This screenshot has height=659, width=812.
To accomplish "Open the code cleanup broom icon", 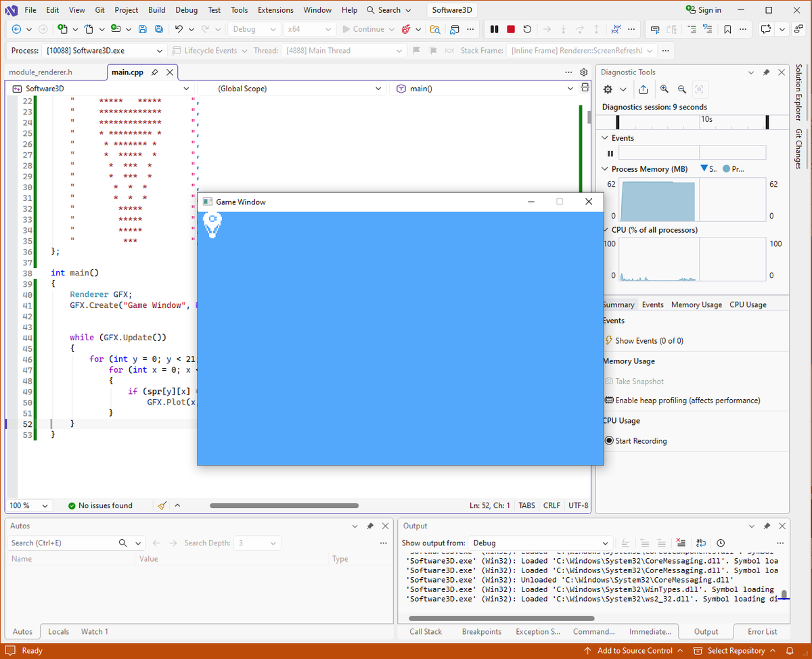I will pos(162,505).
